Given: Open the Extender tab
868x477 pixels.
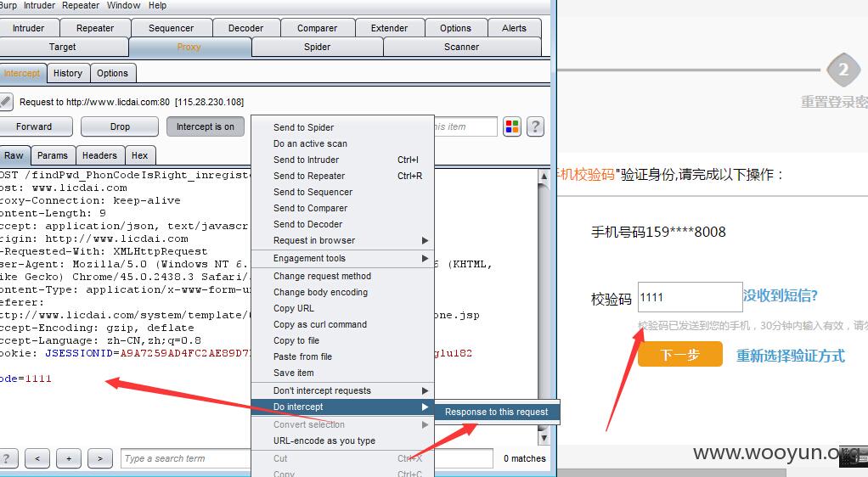Looking at the screenshot, I should (x=389, y=28).
